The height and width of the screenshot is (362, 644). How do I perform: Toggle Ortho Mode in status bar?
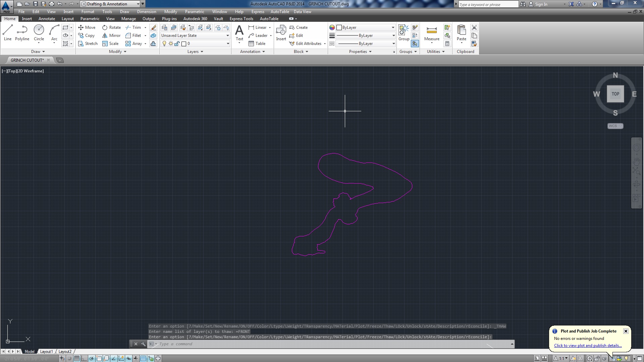click(84, 358)
